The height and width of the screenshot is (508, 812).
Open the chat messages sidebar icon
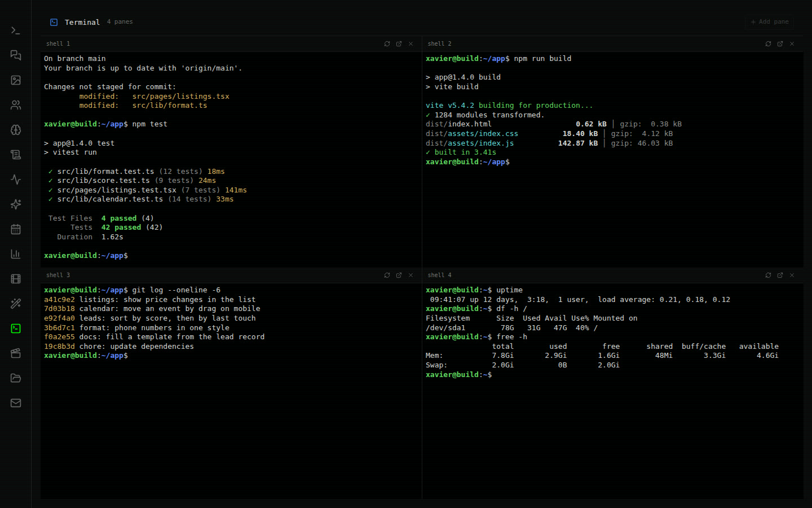pyautogui.click(x=16, y=55)
